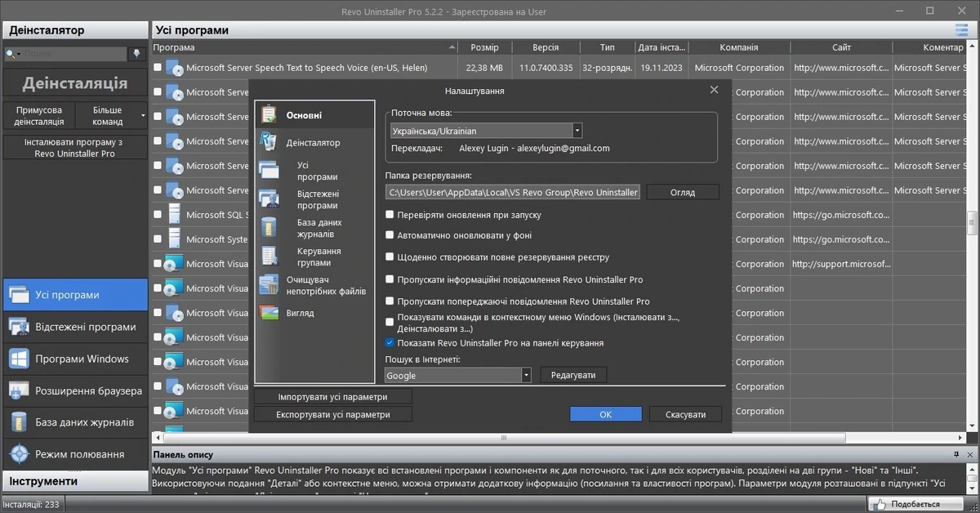Check Показувати команди в контекстному меню Windows
Viewport: 980px width, 513px height.
tap(390, 323)
